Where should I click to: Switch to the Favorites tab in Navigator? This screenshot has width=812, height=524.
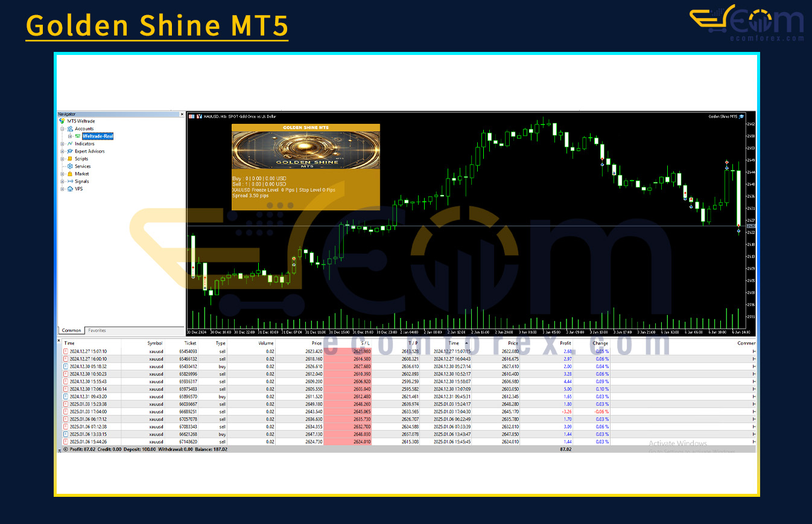pyautogui.click(x=97, y=331)
